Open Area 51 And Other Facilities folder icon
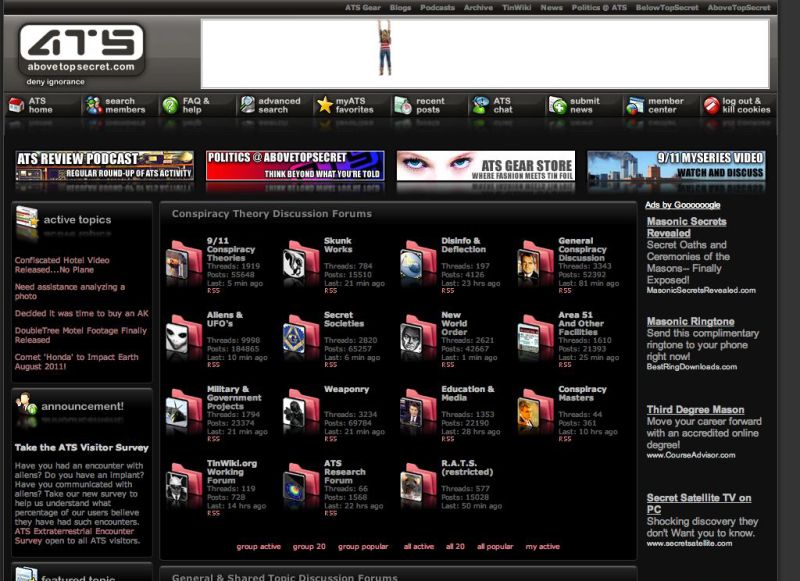 point(536,335)
